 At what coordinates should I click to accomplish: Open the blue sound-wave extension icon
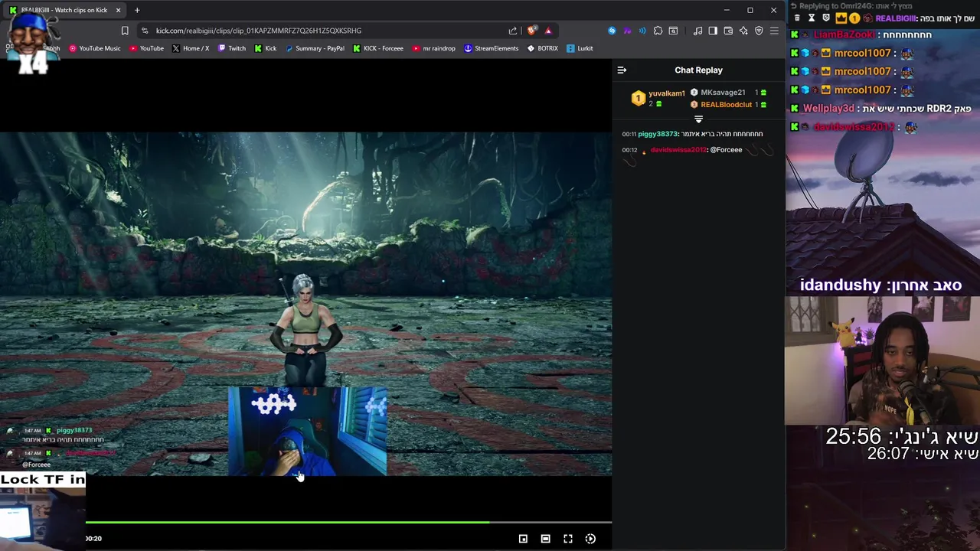coord(642,31)
